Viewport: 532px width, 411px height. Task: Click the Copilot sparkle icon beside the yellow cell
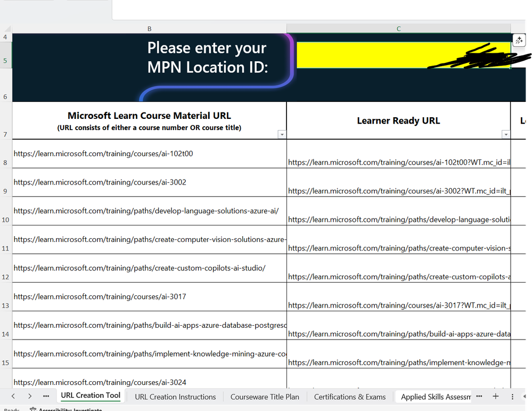519,41
